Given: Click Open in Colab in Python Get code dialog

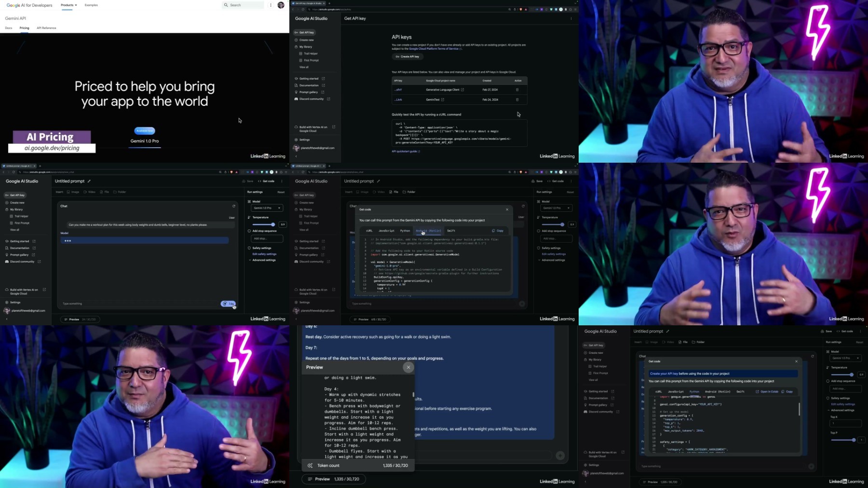Looking at the screenshot, I should pyautogui.click(x=767, y=391).
